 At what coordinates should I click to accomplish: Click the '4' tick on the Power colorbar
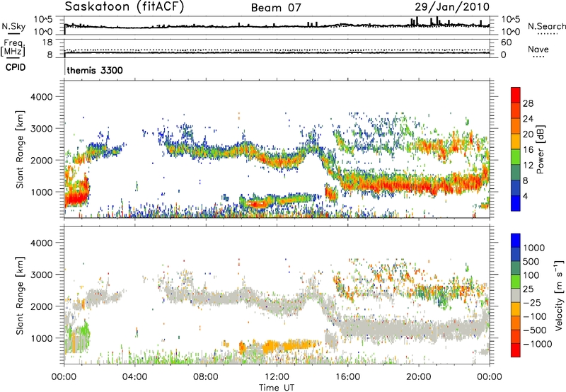click(x=525, y=196)
